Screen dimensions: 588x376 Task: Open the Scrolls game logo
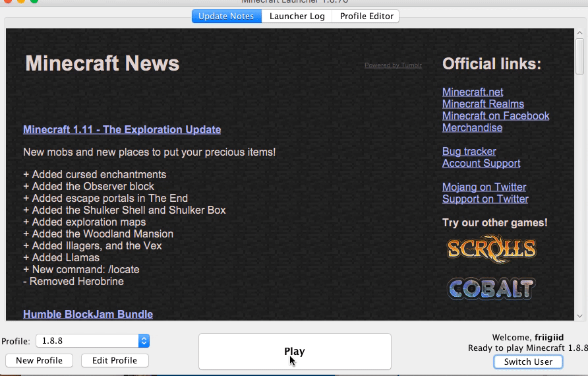(492, 249)
